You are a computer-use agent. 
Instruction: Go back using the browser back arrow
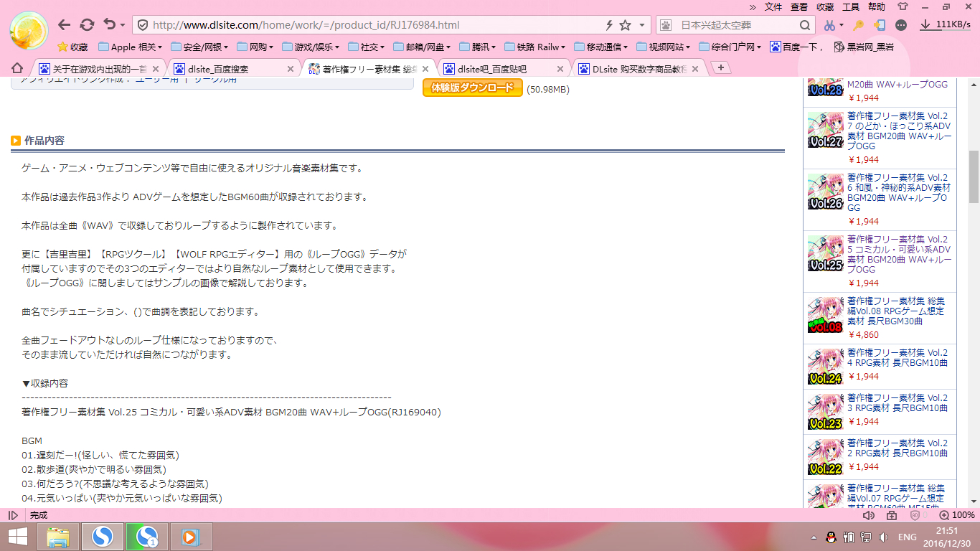(64, 25)
